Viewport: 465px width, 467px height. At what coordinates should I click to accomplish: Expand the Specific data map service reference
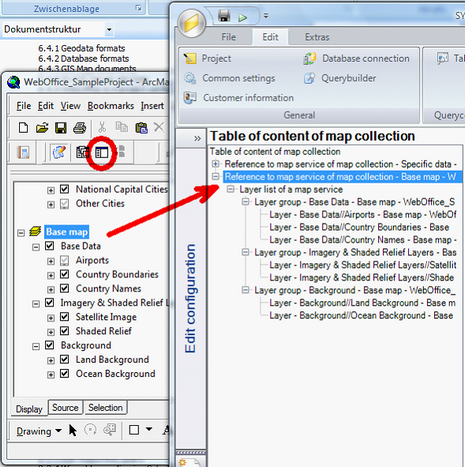216,164
